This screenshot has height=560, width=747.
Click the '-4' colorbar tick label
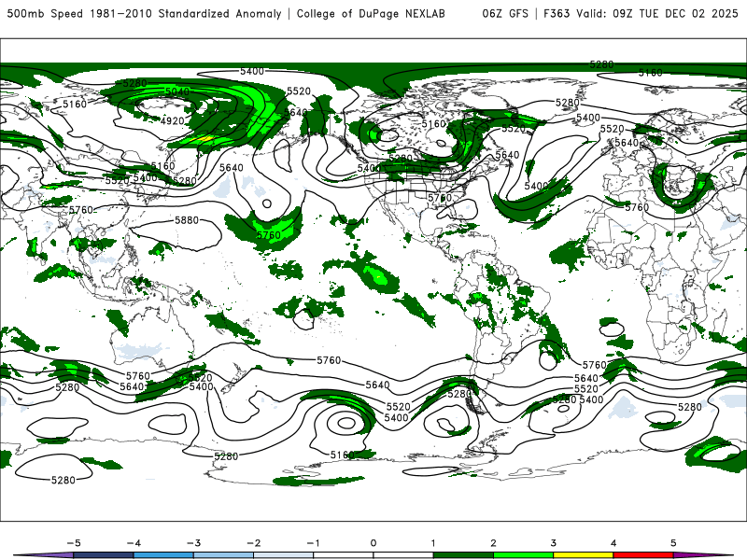click(134, 543)
